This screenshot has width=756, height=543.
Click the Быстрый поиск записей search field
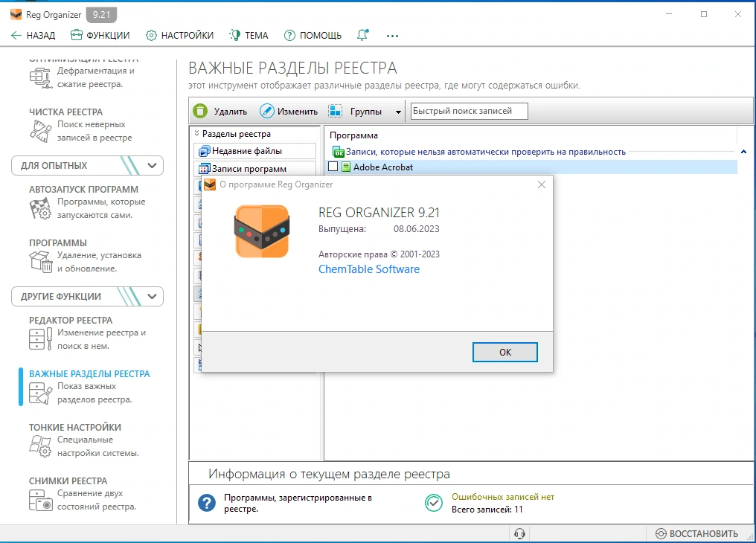[x=469, y=111]
